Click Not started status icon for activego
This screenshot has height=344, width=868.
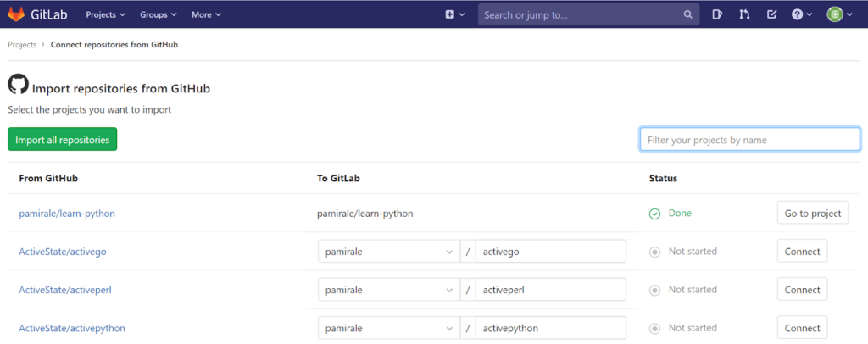click(655, 252)
